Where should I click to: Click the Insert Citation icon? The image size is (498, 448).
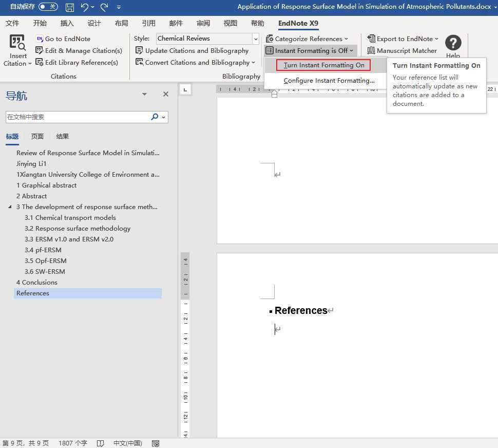pos(17,42)
